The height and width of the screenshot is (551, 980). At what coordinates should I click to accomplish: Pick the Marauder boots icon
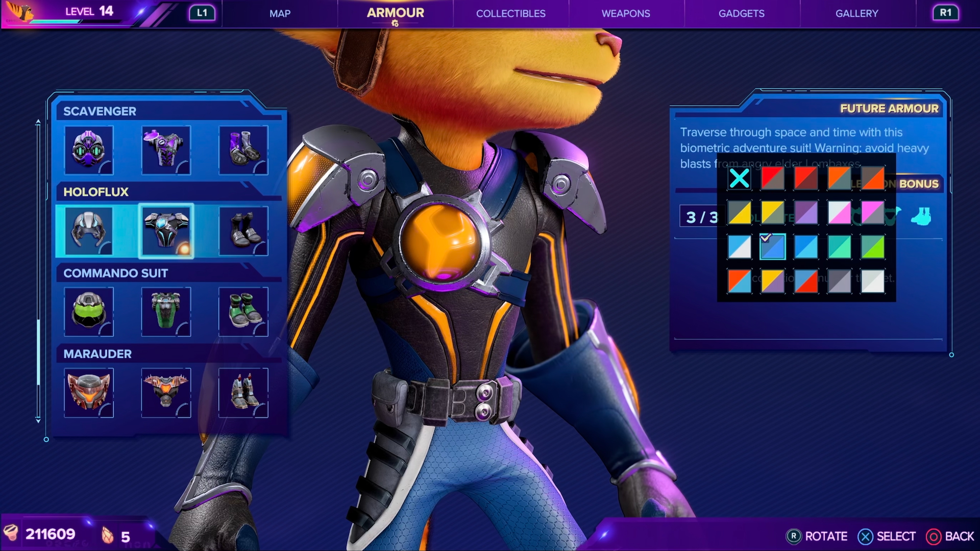coord(243,393)
